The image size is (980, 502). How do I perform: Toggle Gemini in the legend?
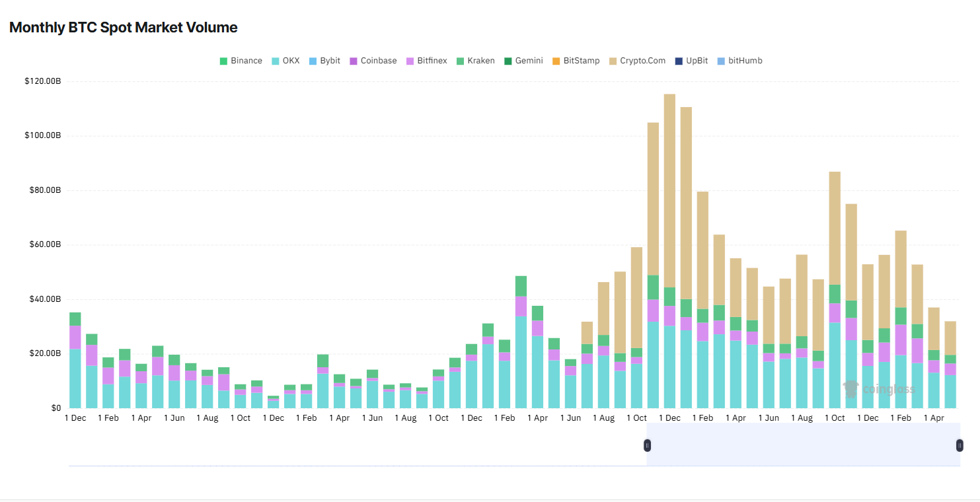coord(523,61)
